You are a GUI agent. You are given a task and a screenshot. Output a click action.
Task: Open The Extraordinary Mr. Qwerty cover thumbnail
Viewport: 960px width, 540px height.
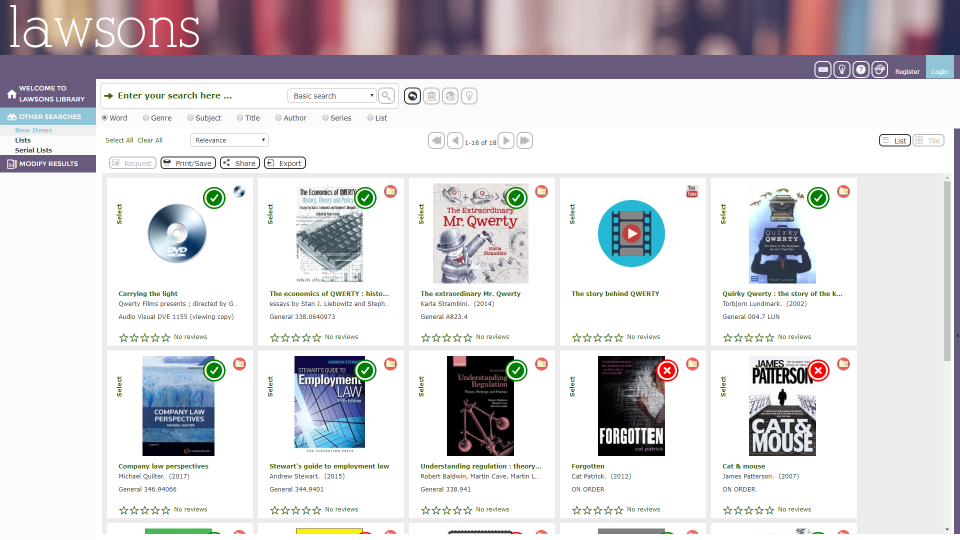coord(481,233)
